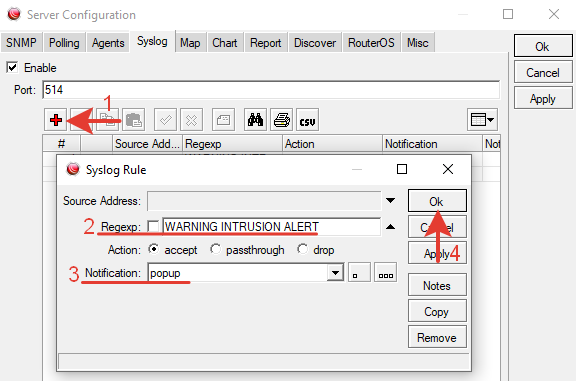576x381 pixels.
Task: Click the printer icon in the toolbar
Action: coord(281,120)
